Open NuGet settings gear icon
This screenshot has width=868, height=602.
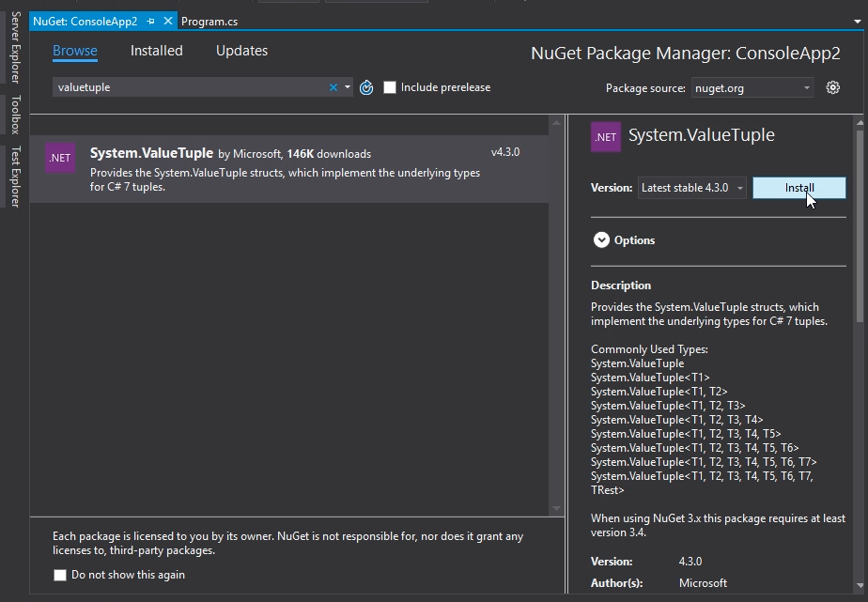pyautogui.click(x=832, y=87)
